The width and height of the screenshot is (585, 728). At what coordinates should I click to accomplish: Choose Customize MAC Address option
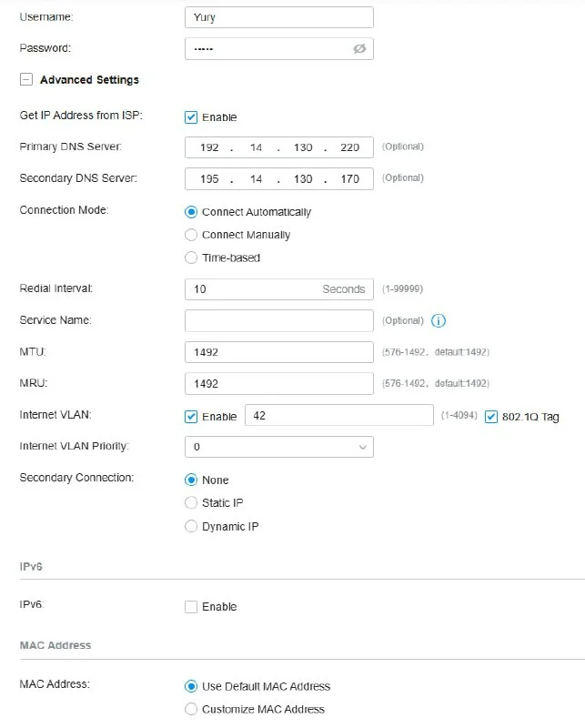[x=191, y=709]
